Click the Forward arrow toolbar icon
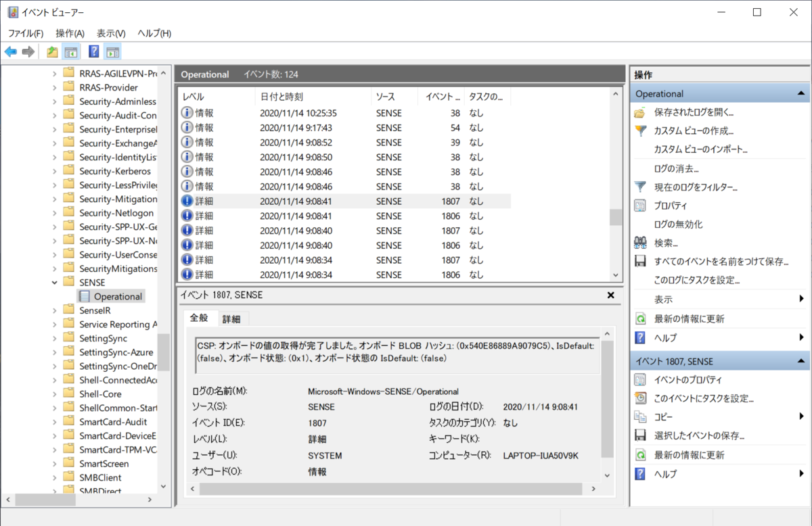The image size is (812, 526). (x=28, y=51)
